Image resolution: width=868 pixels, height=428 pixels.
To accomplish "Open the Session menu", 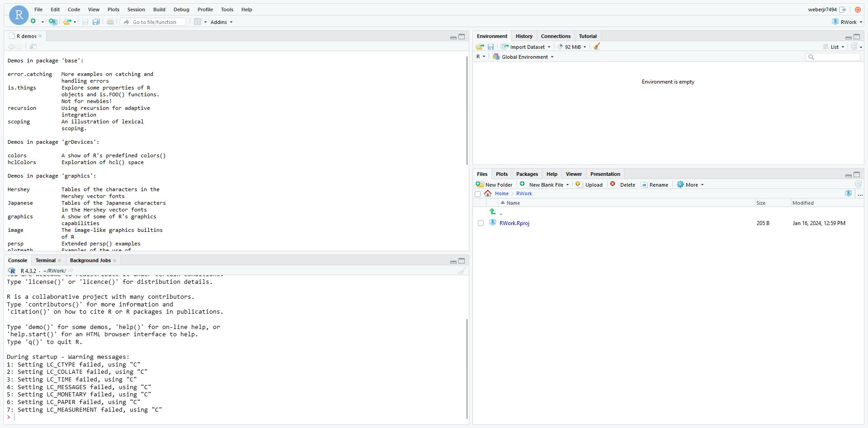I will pyautogui.click(x=136, y=9).
